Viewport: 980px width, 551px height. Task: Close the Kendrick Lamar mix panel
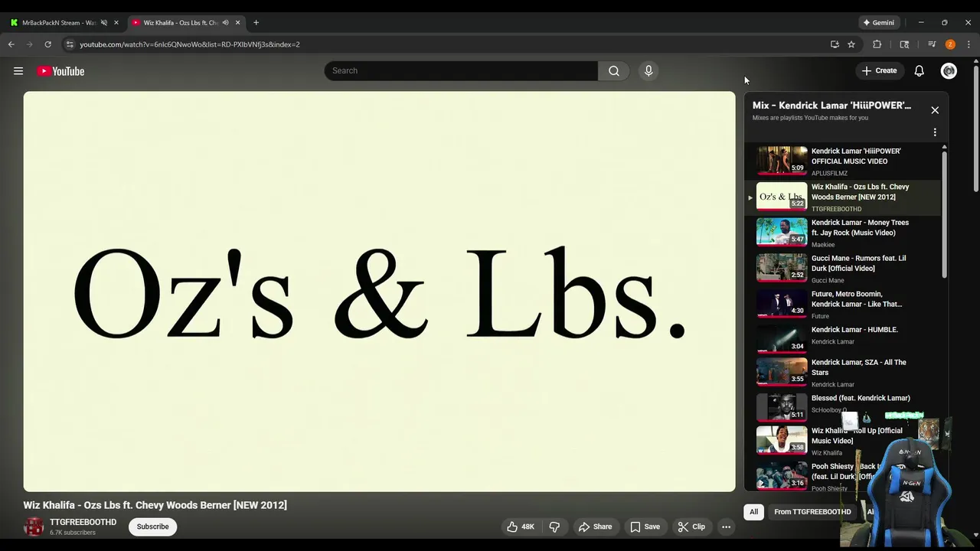pos(935,110)
